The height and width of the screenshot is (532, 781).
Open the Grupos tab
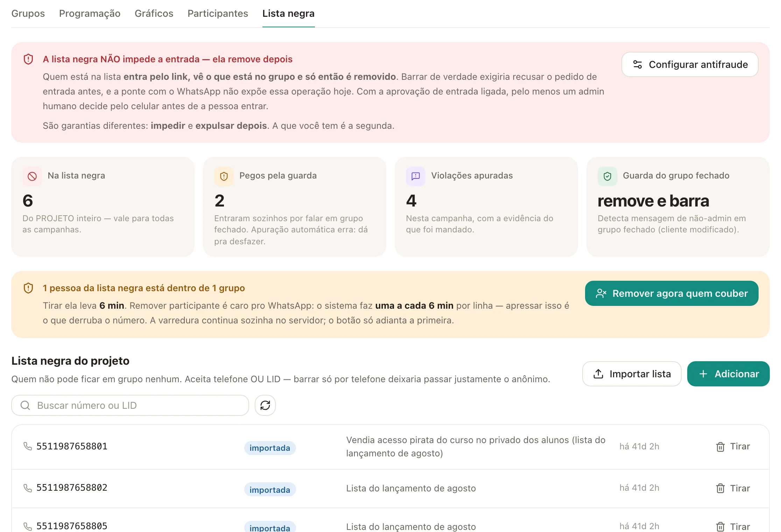[x=28, y=13]
